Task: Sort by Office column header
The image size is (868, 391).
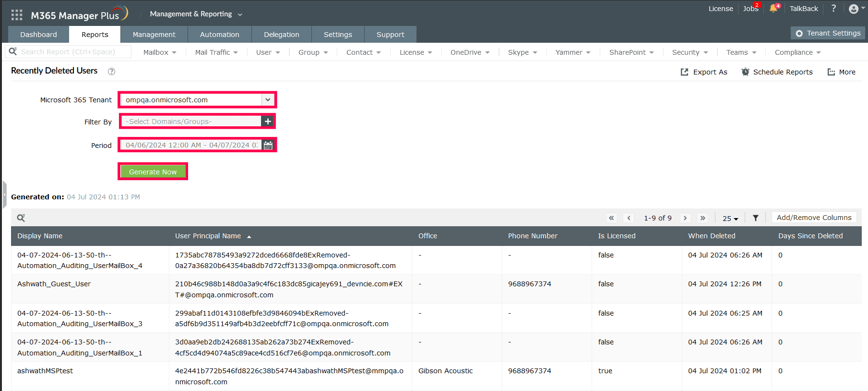Action: point(428,236)
